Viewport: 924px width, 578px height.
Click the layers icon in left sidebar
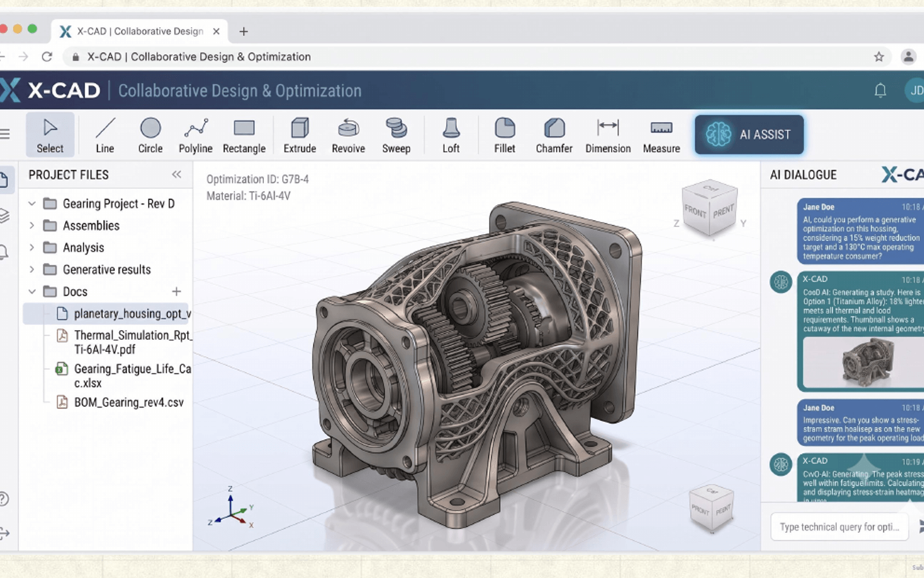pyautogui.click(x=5, y=216)
